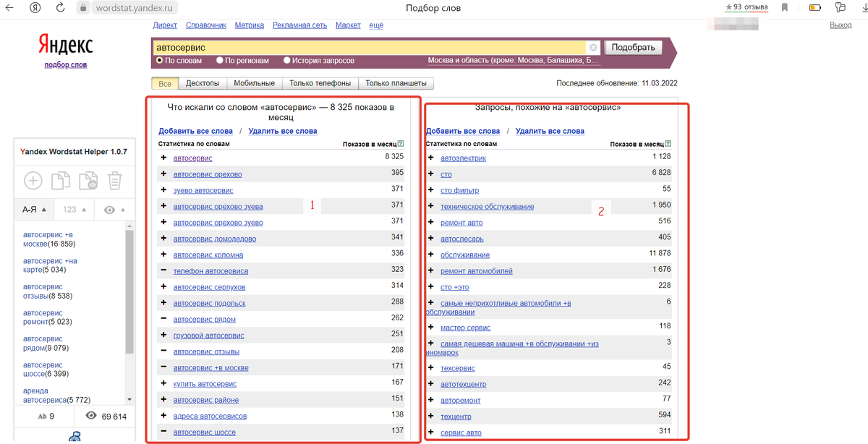Focus the search field with «автосервис»
868x444 pixels.
click(370, 47)
